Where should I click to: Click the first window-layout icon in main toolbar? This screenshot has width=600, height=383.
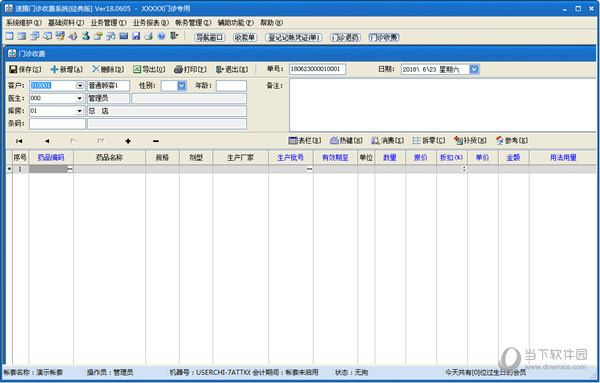[9, 36]
